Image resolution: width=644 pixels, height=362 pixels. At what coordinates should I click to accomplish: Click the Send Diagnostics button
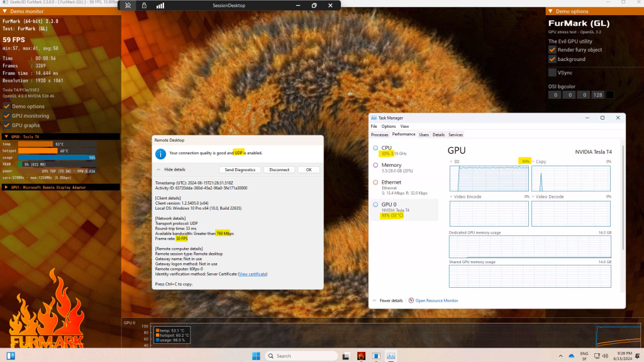click(240, 170)
